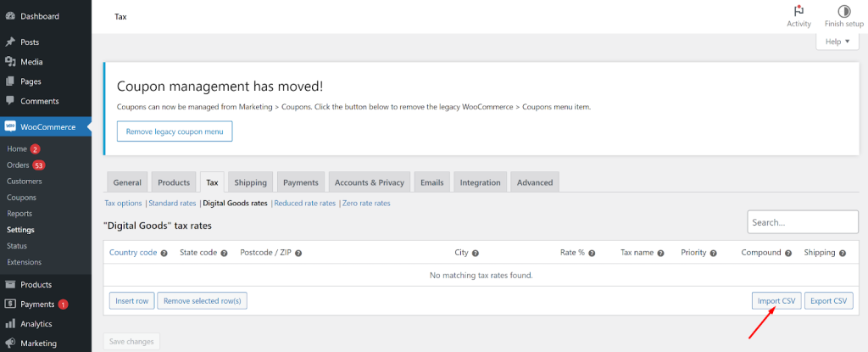Click the tax rates Search field

[803, 222]
